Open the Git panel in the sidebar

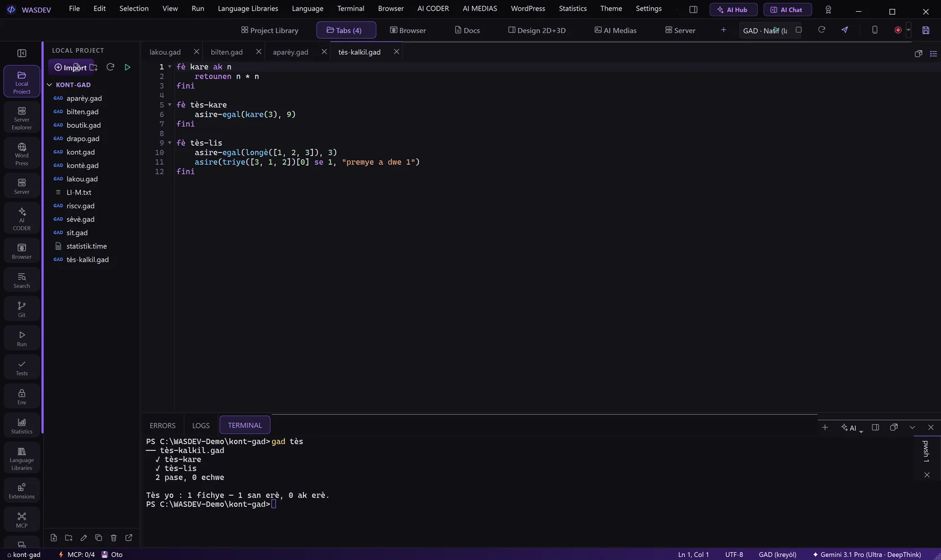(22, 309)
